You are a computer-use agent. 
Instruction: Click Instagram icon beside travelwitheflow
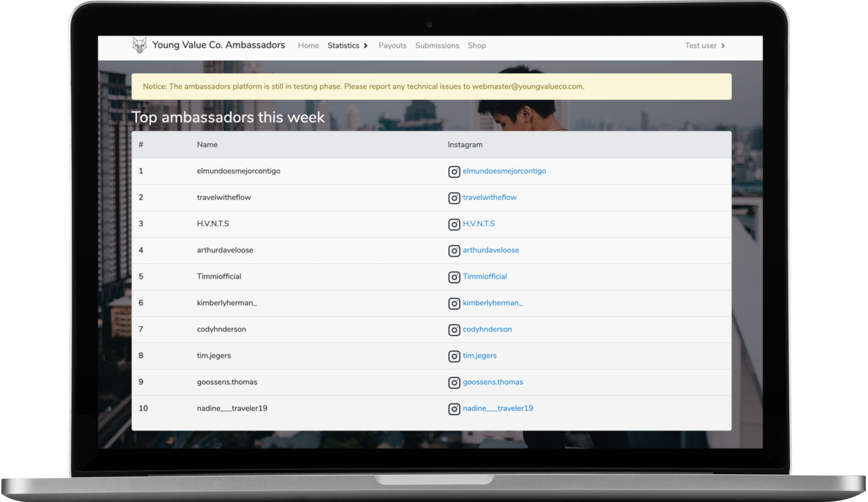pyautogui.click(x=454, y=198)
